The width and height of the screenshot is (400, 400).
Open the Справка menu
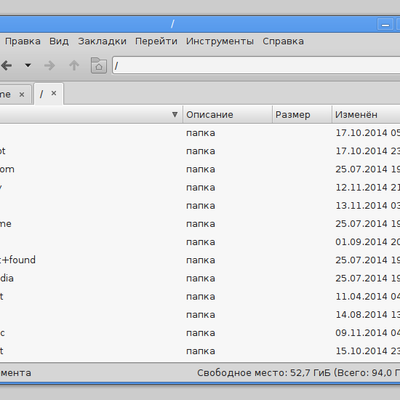click(x=283, y=41)
